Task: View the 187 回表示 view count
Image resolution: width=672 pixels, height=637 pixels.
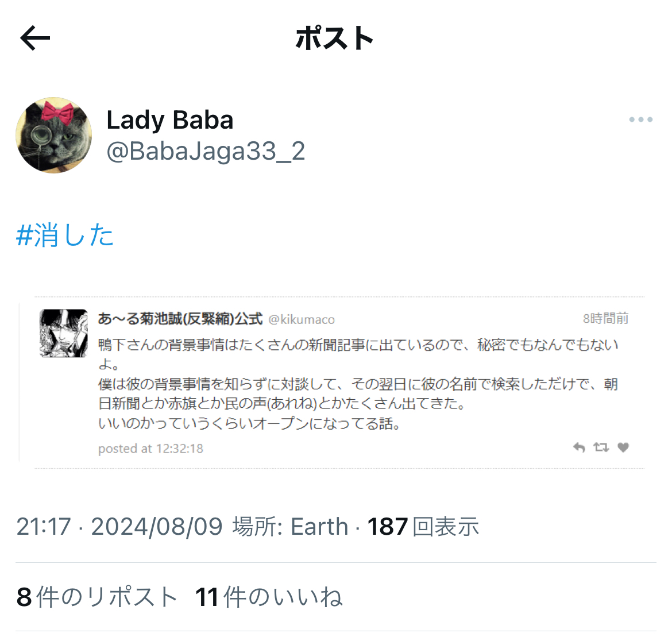Action: click(x=423, y=526)
